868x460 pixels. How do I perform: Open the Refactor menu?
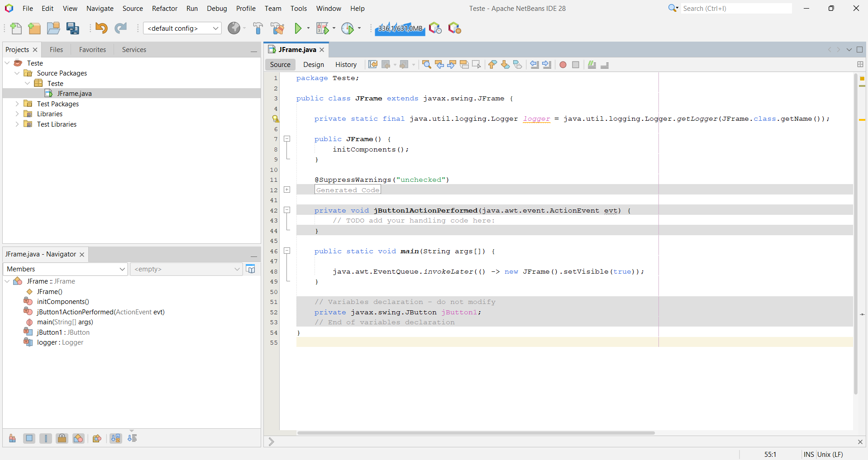pos(164,9)
